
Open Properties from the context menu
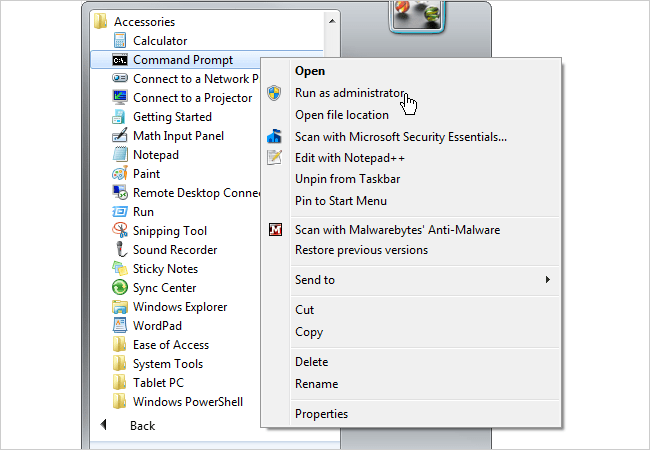point(322,414)
